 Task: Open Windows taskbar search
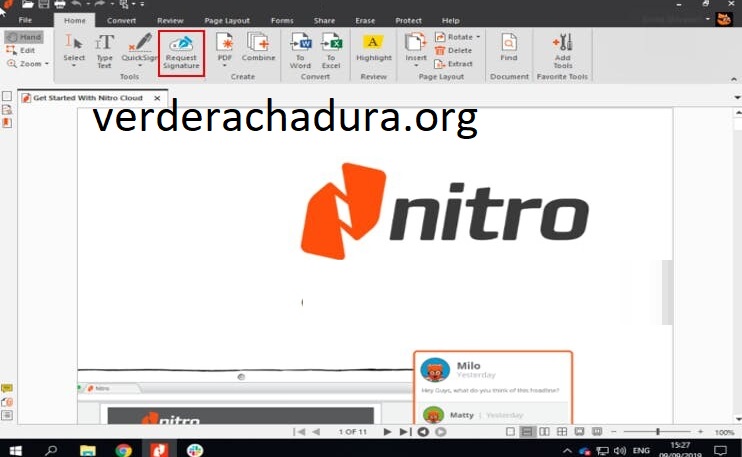point(51,450)
